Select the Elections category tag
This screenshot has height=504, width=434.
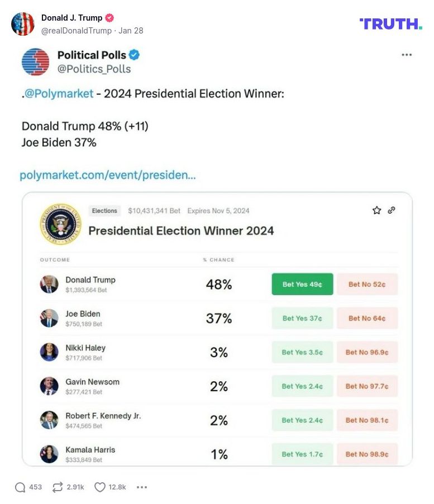(104, 210)
